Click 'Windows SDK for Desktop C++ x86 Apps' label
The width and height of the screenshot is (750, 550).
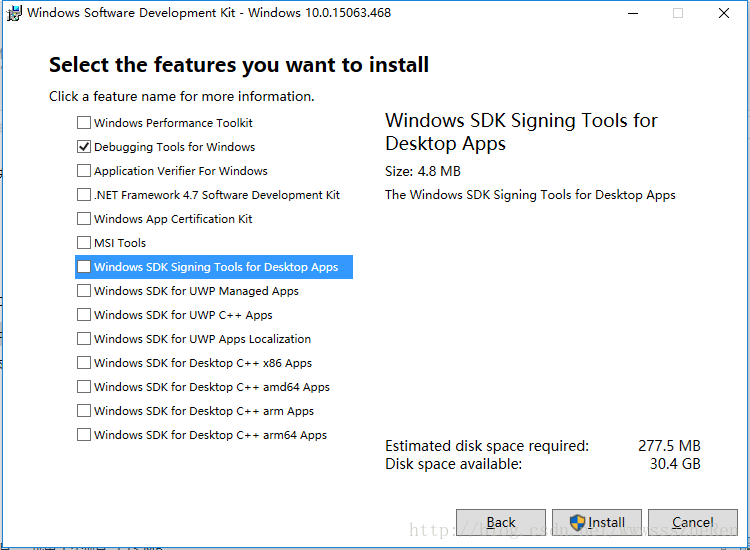coord(203,363)
